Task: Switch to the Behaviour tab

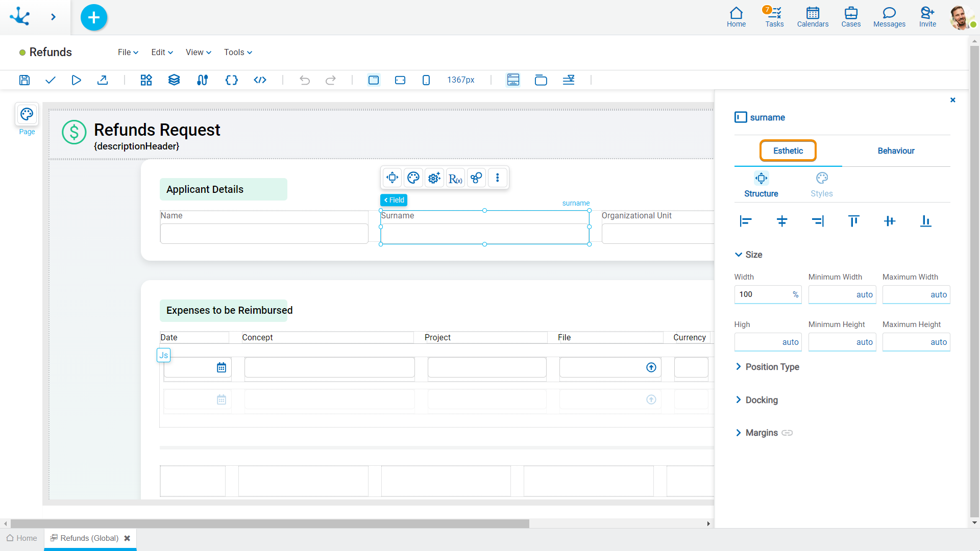Action: pos(896,151)
